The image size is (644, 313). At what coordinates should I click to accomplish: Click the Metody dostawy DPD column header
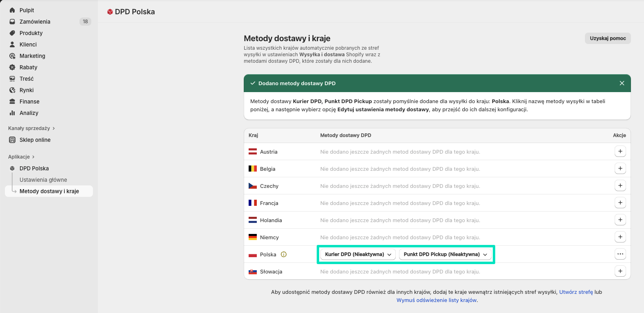click(346, 135)
